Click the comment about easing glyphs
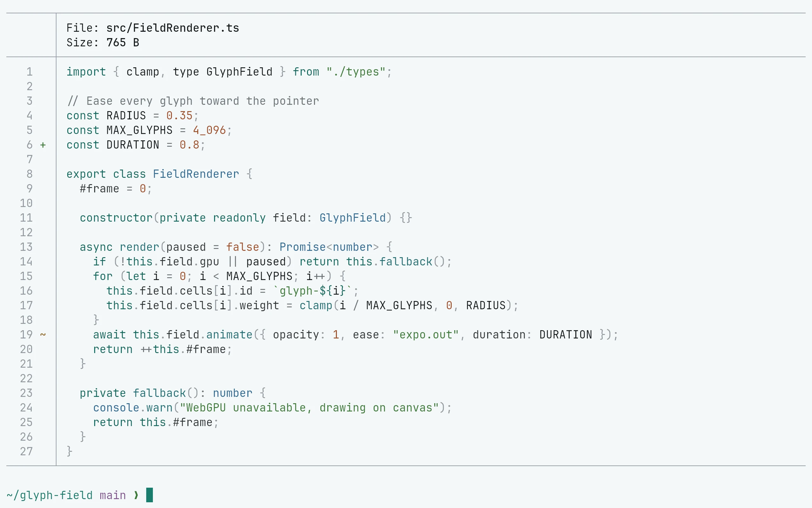 pyautogui.click(x=193, y=101)
